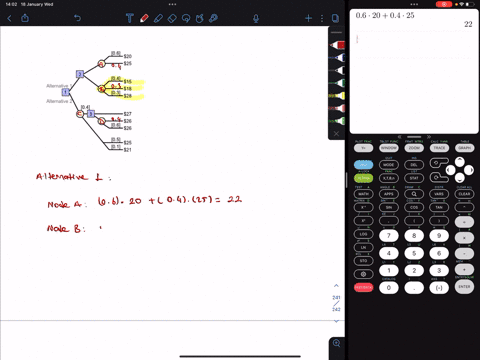The height and width of the screenshot is (360, 480).
Task: Tap the number 7 key
Action: 389,236
